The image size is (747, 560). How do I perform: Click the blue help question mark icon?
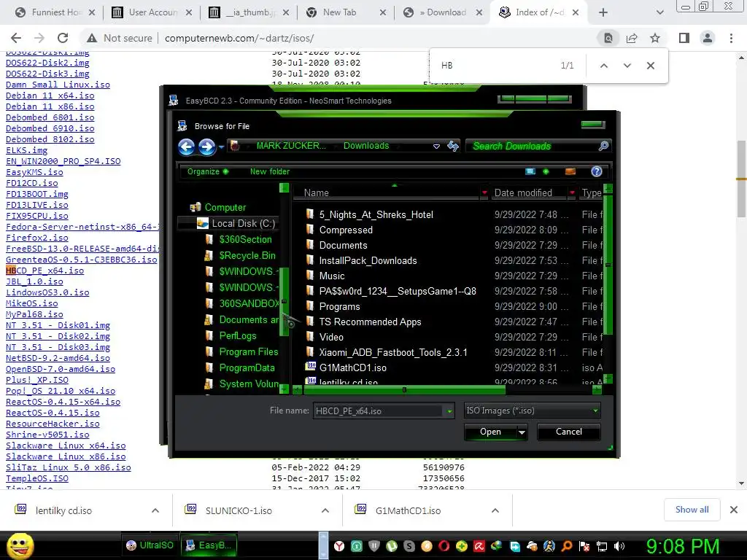coord(597,171)
